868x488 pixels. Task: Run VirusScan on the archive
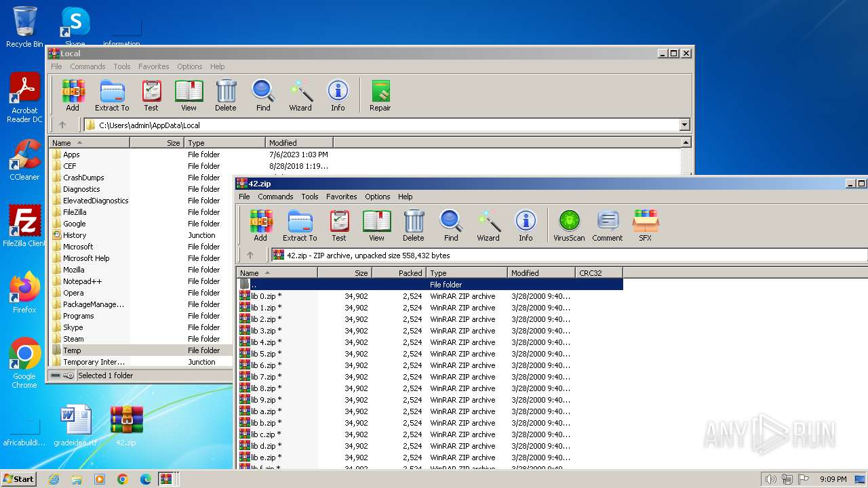pos(569,225)
